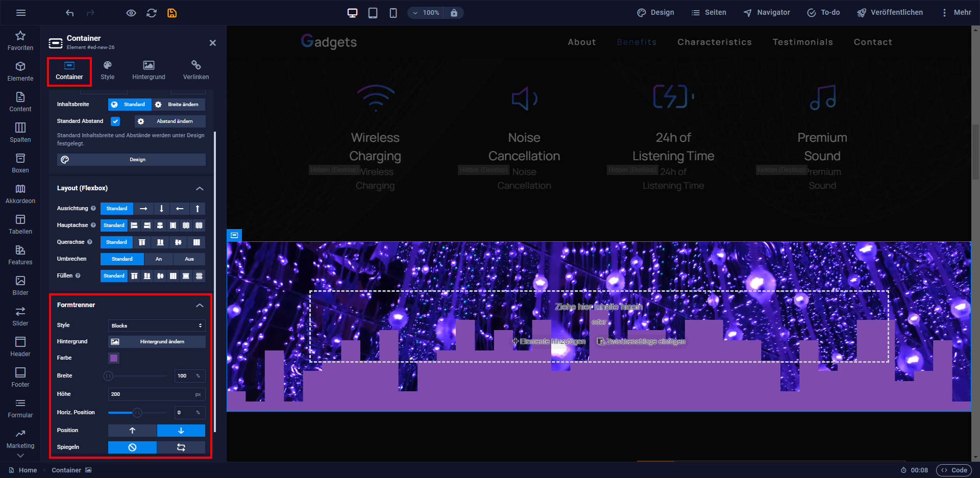Open the Elemente sidebar category
The height and width of the screenshot is (478, 980).
click(x=20, y=71)
